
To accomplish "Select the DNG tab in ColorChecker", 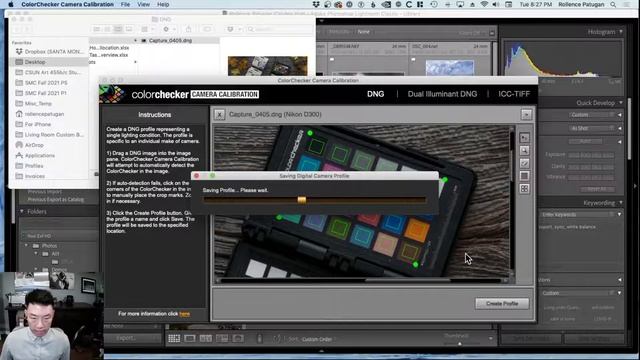I will pyautogui.click(x=376, y=94).
